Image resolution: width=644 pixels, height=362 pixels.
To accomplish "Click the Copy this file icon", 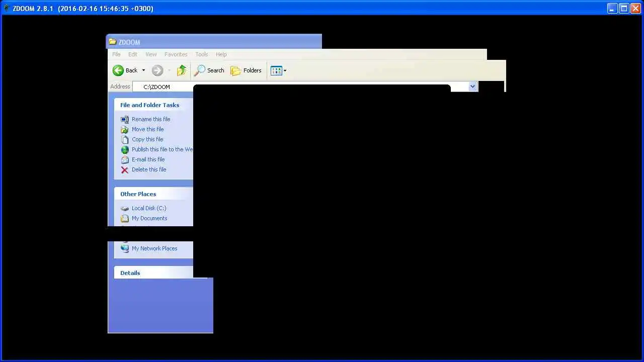I will point(125,140).
